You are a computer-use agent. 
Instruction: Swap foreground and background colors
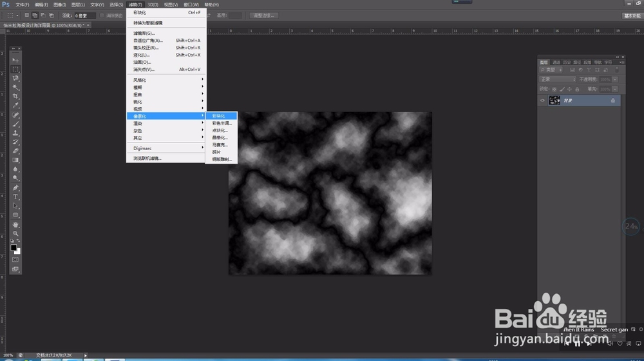(x=19, y=241)
